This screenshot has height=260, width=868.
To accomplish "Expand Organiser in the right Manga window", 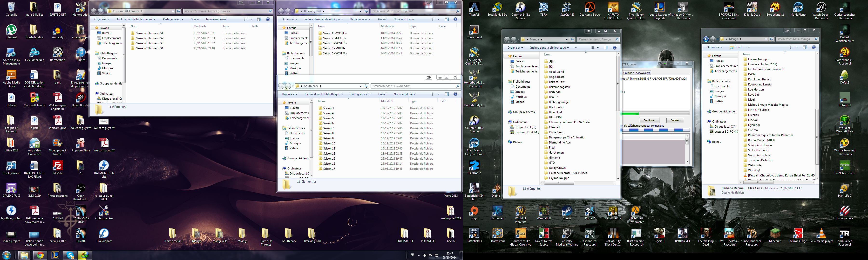I will [x=714, y=47].
